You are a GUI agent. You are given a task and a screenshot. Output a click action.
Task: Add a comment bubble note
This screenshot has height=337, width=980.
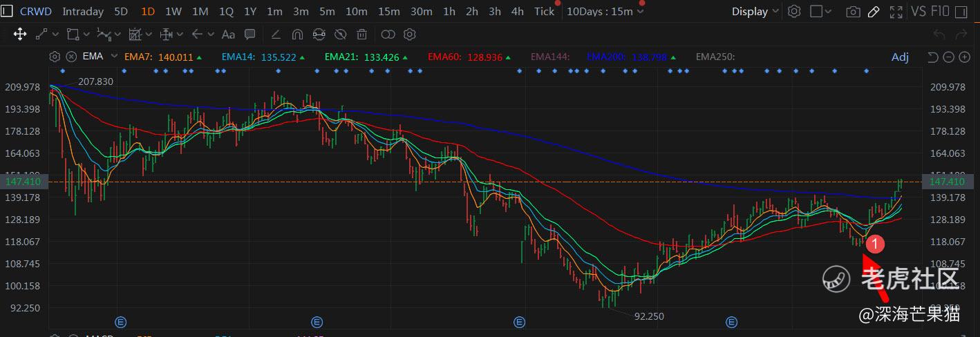250,34
